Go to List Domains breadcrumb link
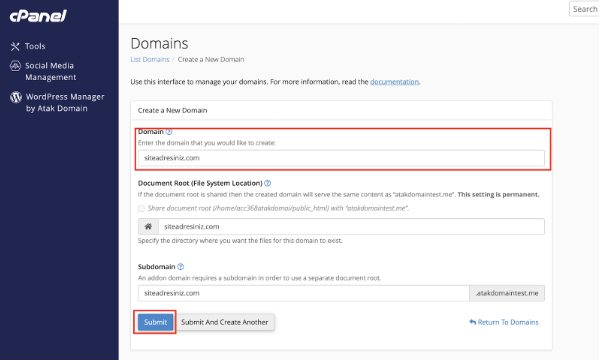The image size is (600, 361). point(150,59)
